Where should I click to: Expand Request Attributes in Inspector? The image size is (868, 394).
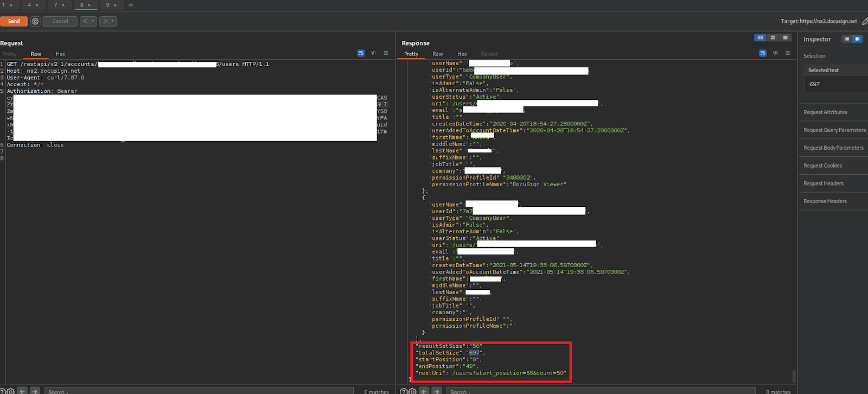[x=833, y=112]
